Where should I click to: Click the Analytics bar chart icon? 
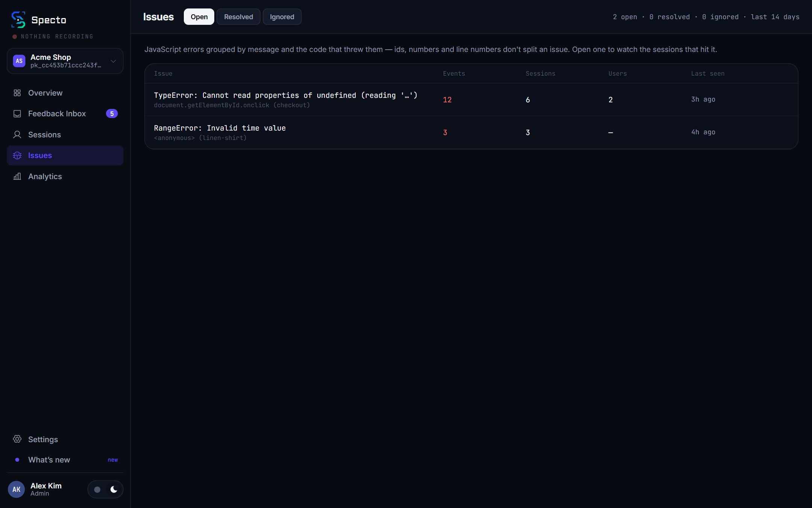point(17,176)
